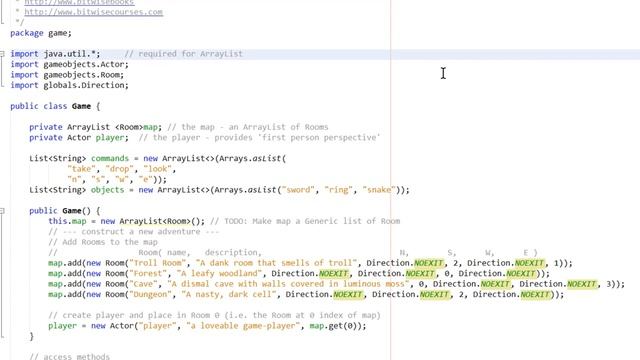This screenshot has width=640, height=360.
Task: Click 'map.get(0)' in the Actor constructor call
Action: pos(333,326)
